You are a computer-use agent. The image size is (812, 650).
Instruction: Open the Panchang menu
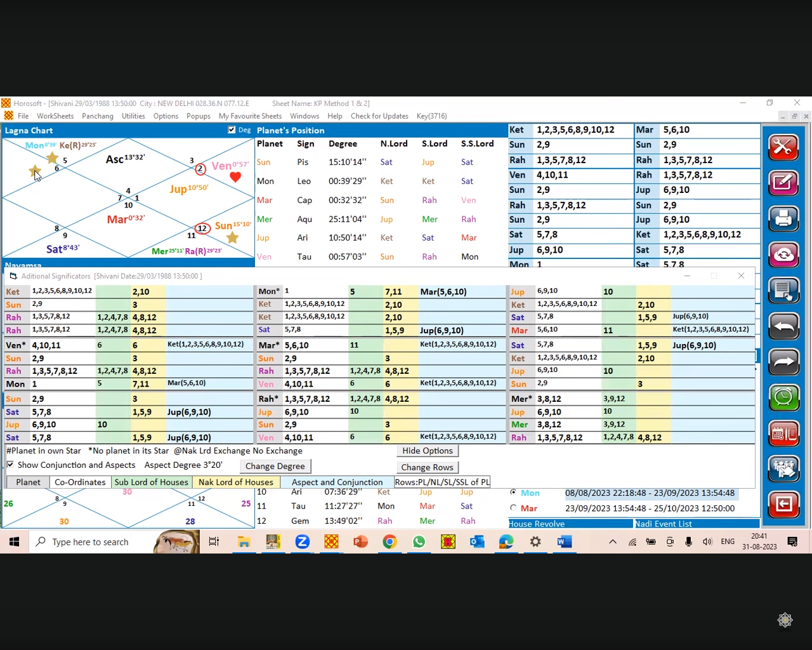[97, 116]
